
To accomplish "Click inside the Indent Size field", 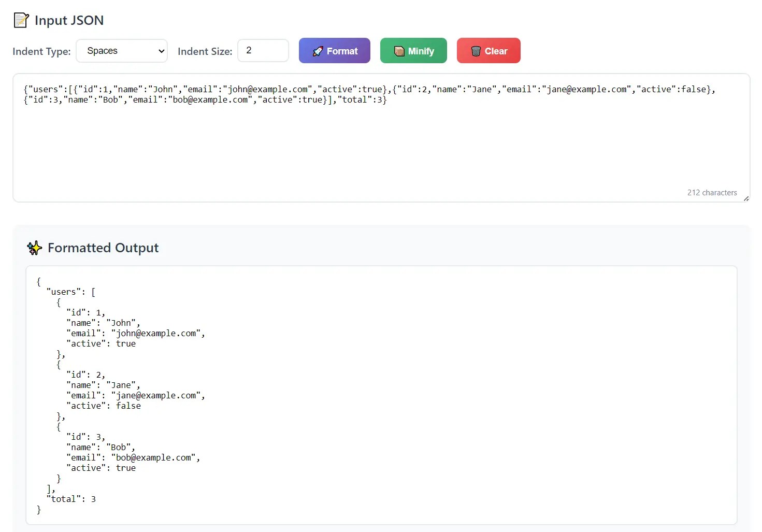I will tap(263, 50).
